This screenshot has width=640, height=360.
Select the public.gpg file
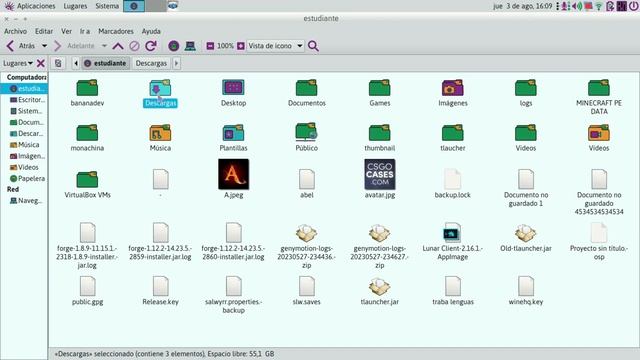click(87, 291)
